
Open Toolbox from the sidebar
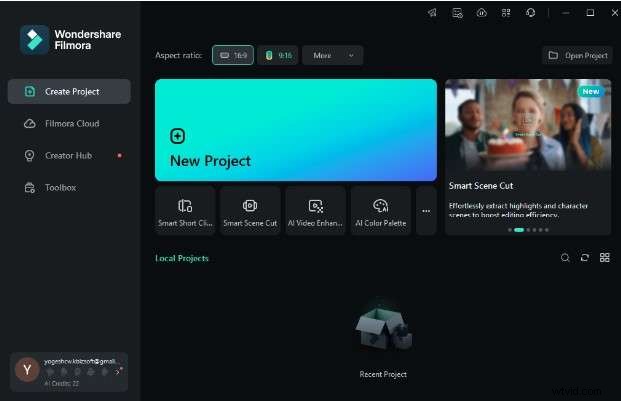(69, 188)
